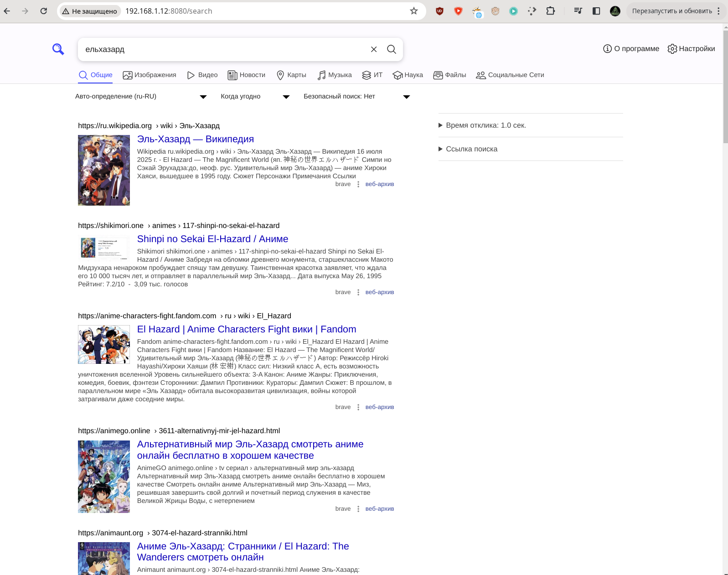Open веб-архив link for Shikimori result
Screen dimensions: 728x575
pyautogui.click(x=380, y=292)
